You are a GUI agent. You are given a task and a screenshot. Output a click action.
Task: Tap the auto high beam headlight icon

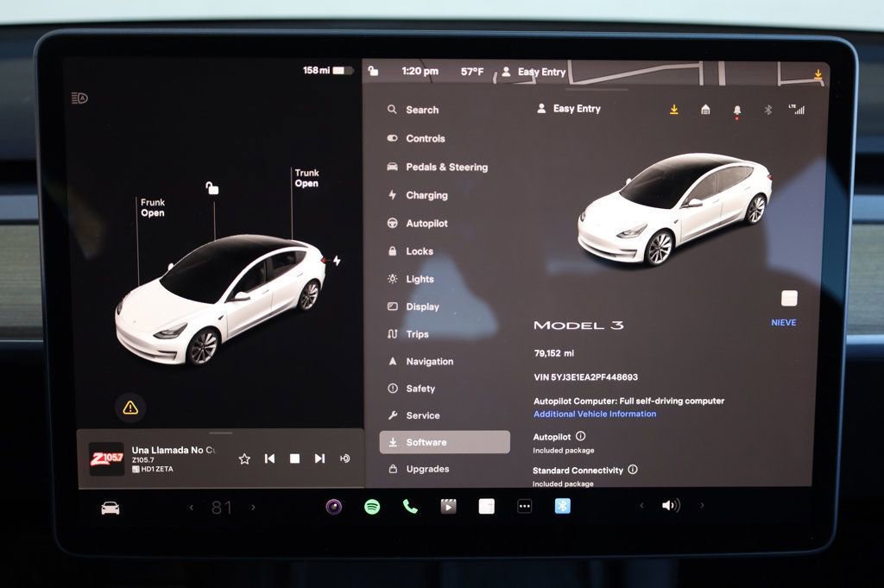click(x=79, y=98)
